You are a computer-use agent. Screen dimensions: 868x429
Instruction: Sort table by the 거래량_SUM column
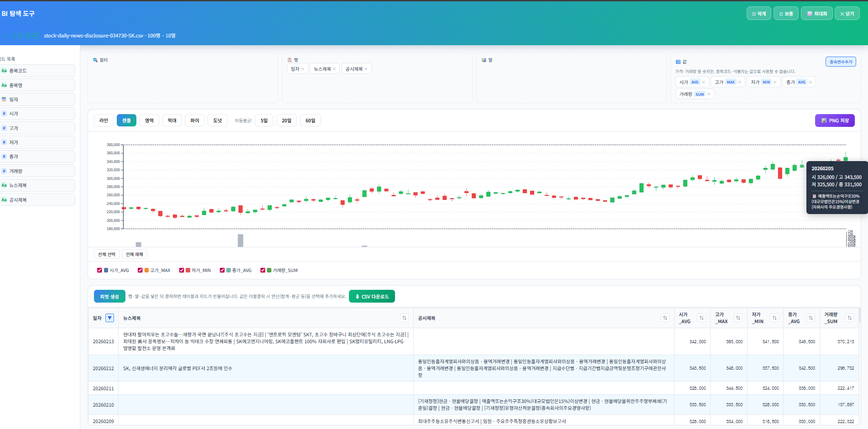point(849,318)
